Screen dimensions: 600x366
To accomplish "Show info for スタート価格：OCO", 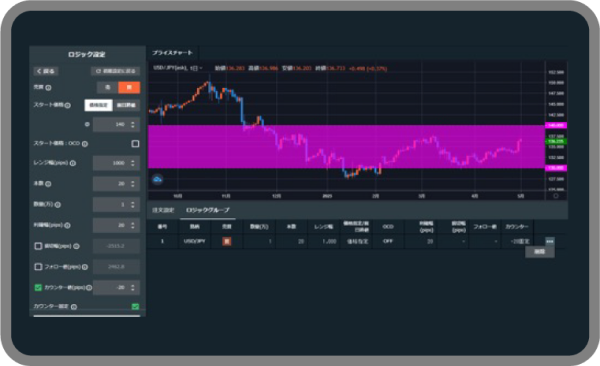I will pos(85,144).
